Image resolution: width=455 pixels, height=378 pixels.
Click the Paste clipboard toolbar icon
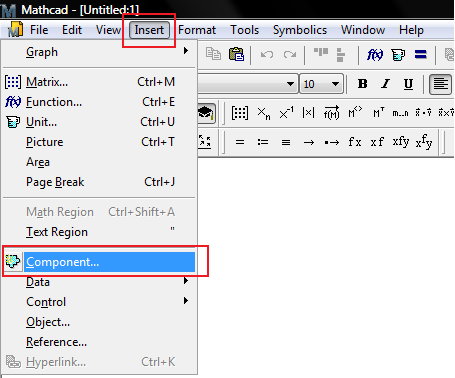coord(236,54)
